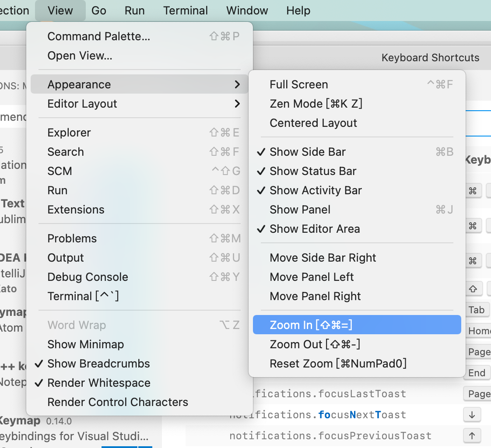
Task: Click the Tab keycap icon
Action: pos(477,310)
